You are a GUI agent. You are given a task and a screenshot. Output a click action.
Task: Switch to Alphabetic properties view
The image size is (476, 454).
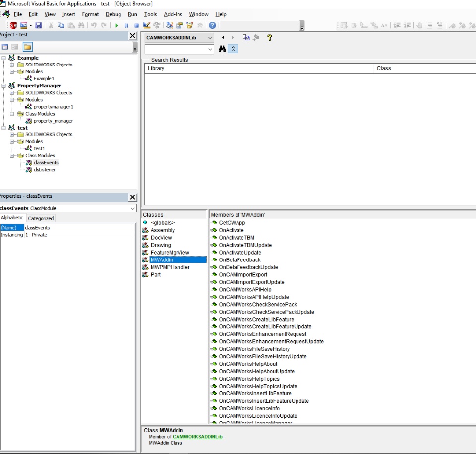pos(12,218)
